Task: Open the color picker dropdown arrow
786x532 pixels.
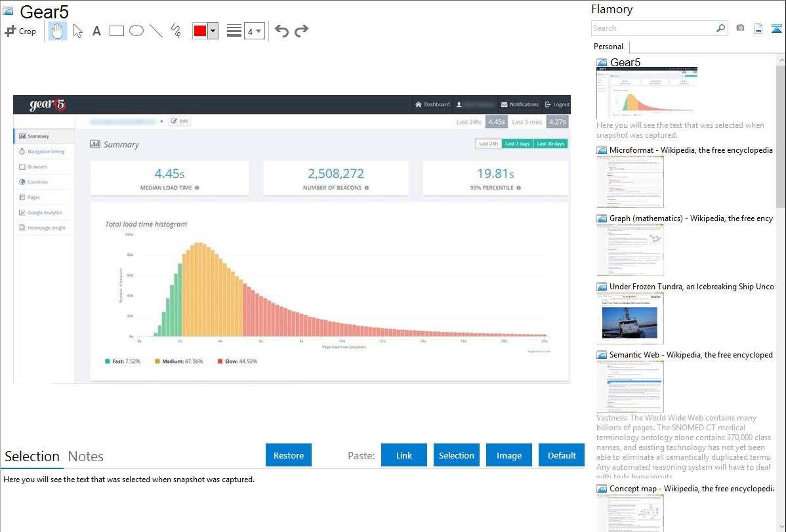Action: click(213, 31)
